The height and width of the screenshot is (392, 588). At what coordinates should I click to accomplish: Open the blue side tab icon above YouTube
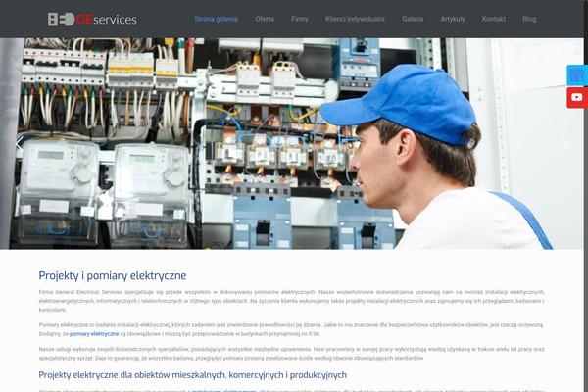click(577, 75)
